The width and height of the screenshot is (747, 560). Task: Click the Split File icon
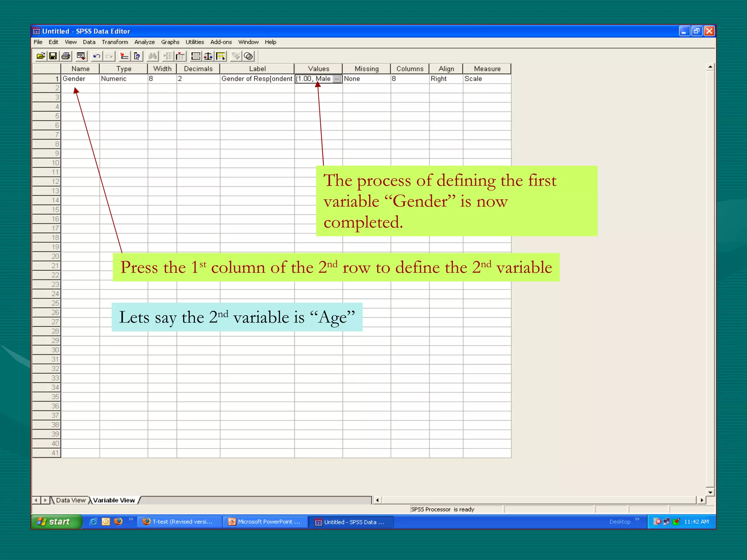pyautogui.click(x=196, y=56)
